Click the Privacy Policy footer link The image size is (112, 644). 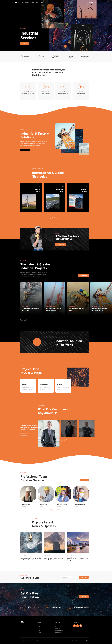point(86,641)
